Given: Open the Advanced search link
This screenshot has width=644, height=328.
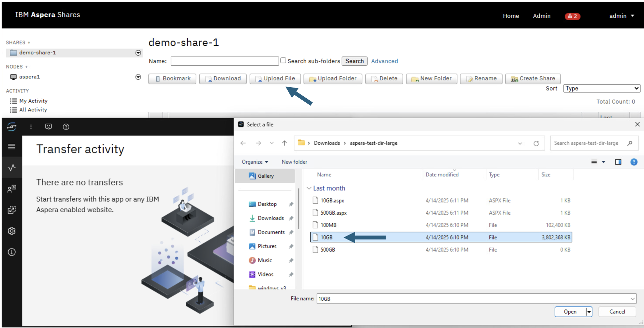Looking at the screenshot, I should [384, 61].
